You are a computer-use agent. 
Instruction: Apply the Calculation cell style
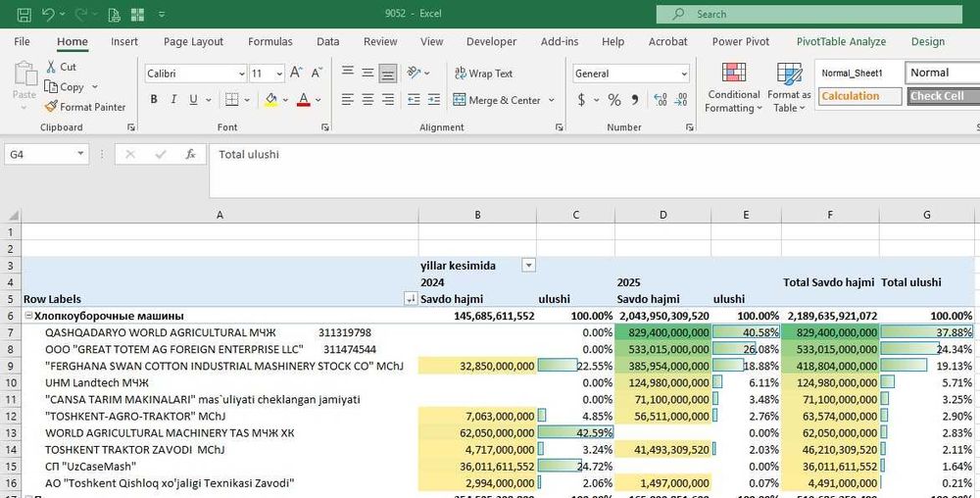[x=860, y=96]
